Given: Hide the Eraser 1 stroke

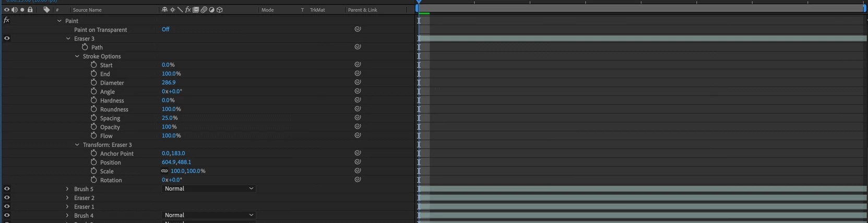Looking at the screenshot, I should click(7, 206).
